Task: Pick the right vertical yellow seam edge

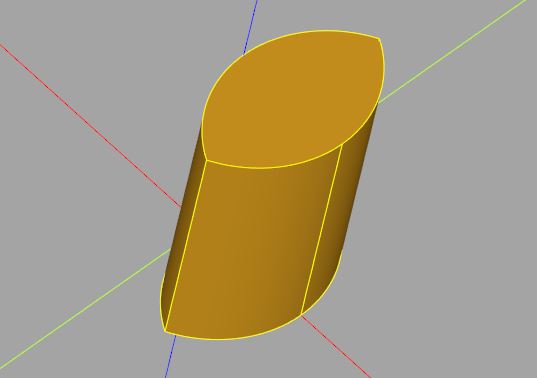Action: [x=322, y=229]
